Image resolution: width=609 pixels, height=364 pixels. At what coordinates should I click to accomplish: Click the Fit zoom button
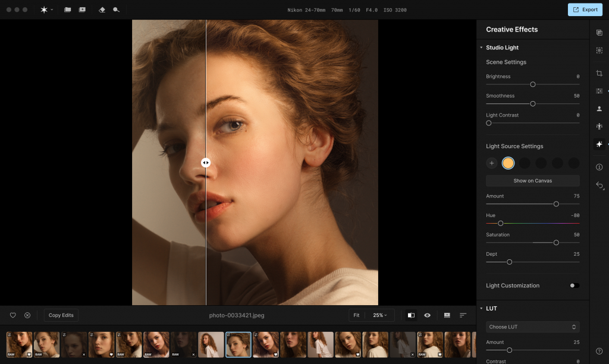tap(357, 315)
